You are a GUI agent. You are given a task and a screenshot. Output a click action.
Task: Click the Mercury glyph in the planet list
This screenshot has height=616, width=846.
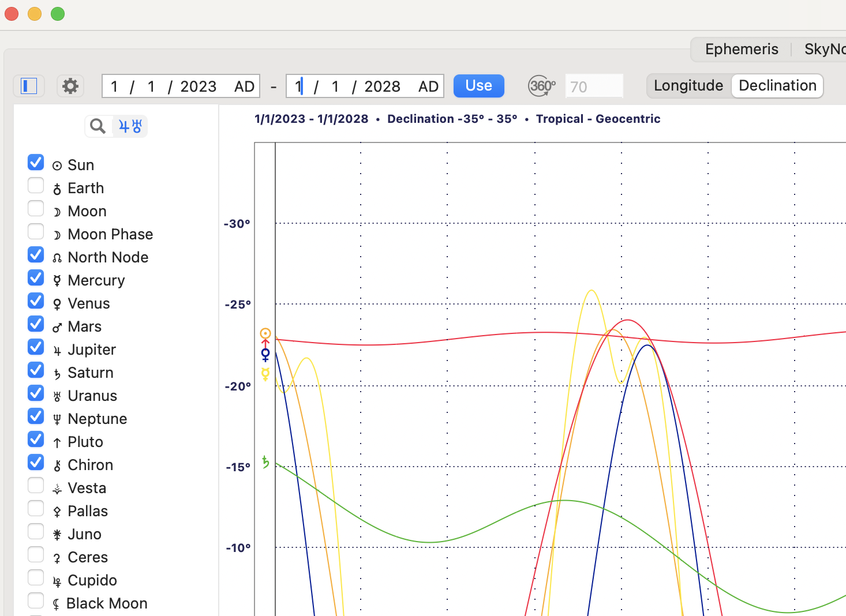[56, 280]
